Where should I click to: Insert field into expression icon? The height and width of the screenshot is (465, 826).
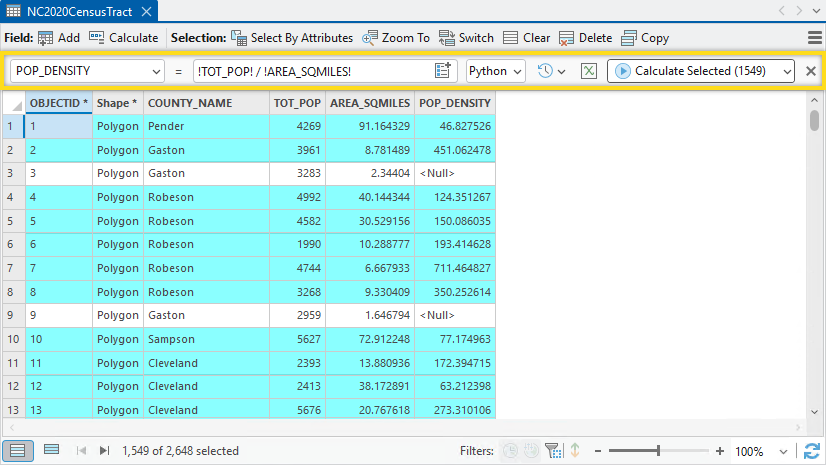click(x=442, y=71)
